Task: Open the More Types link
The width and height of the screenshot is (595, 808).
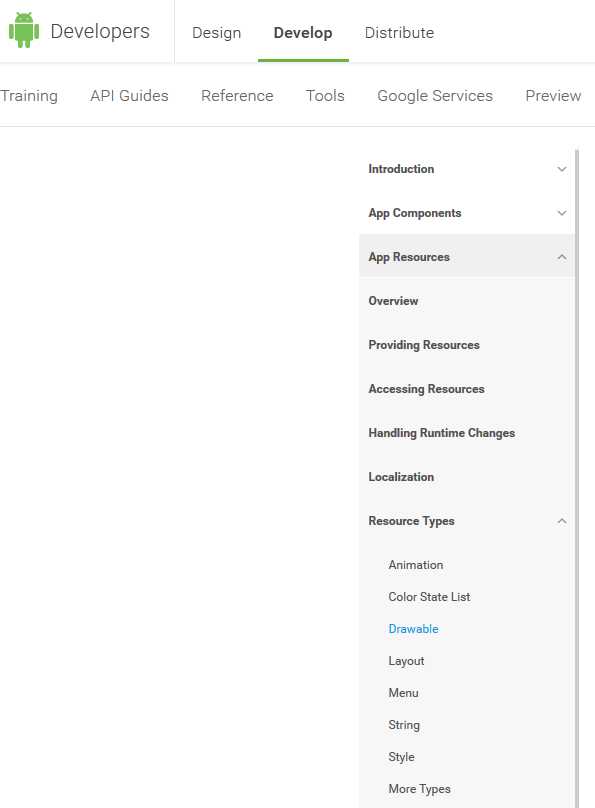Action: pos(419,789)
